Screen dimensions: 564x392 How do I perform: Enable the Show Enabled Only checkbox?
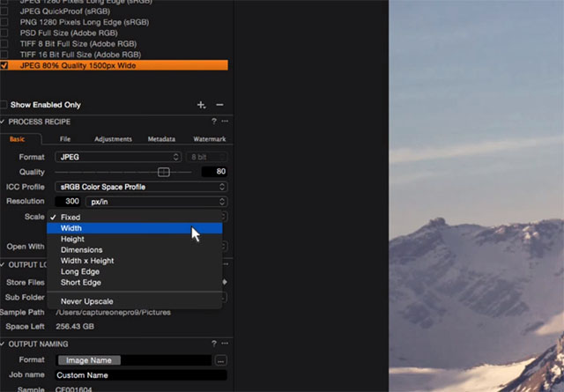(x=4, y=105)
